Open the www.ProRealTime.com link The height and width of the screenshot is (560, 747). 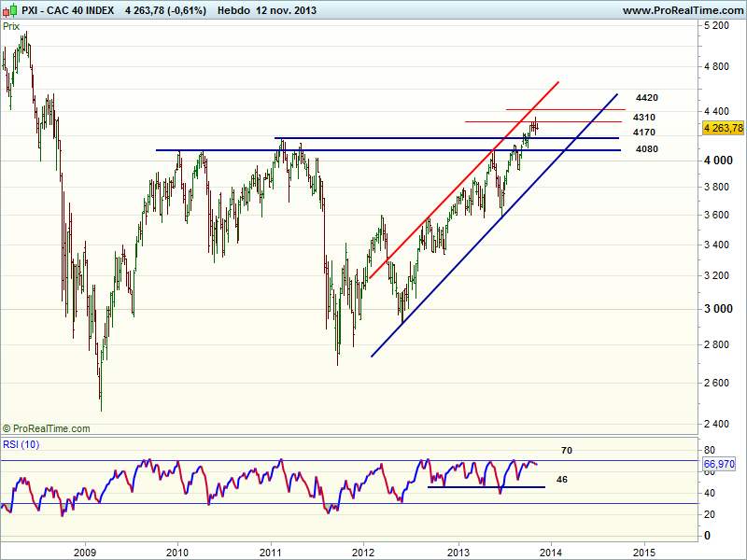[681, 10]
